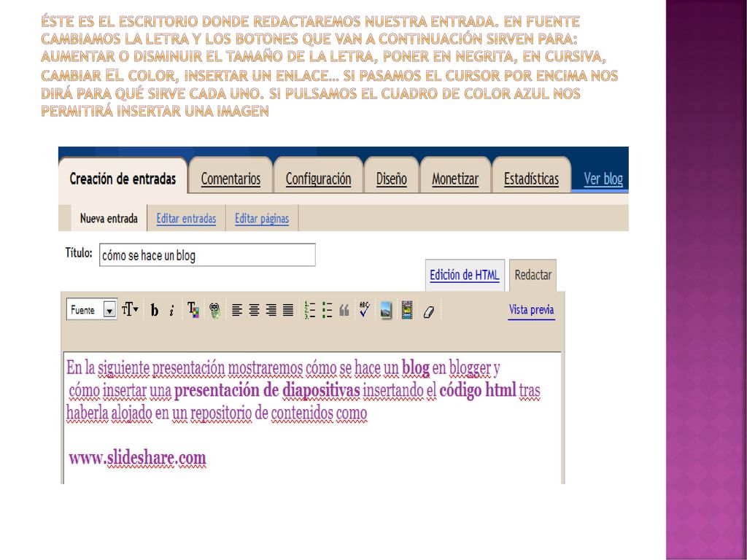Click the Vista previa link
Screen dimensions: 747x560
tap(531, 310)
